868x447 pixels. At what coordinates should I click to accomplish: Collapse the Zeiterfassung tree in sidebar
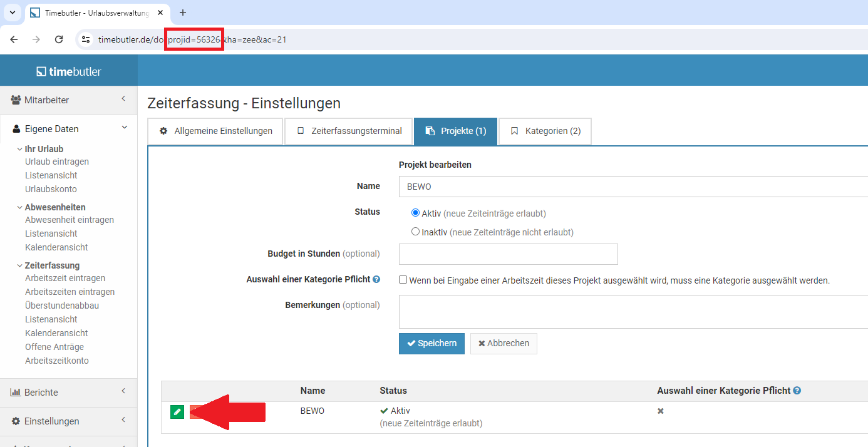pyautogui.click(x=20, y=265)
